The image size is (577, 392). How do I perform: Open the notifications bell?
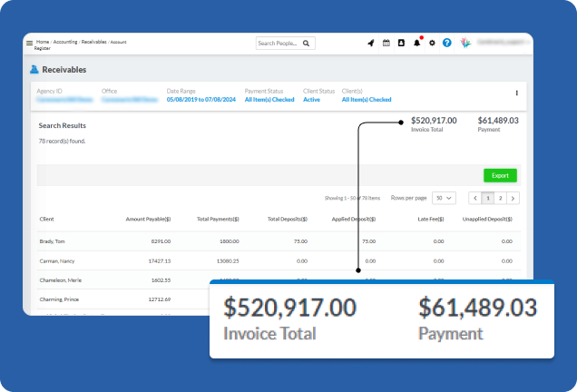pyautogui.click(x=416, y=43)
